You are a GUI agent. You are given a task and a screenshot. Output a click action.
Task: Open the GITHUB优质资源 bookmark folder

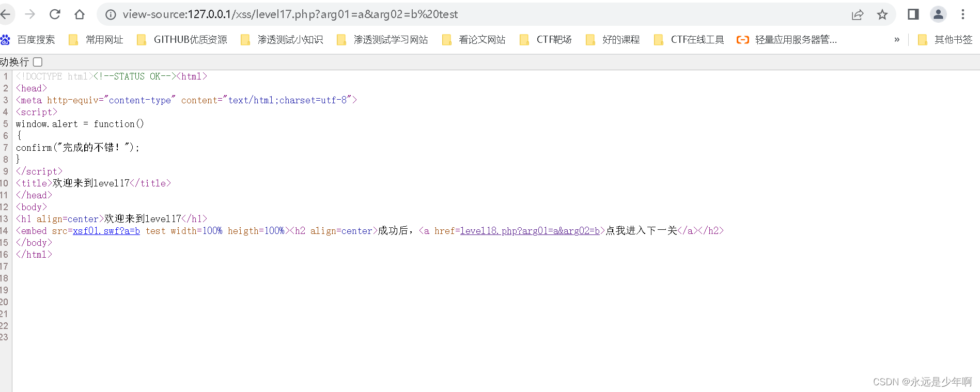coord(182,40)
